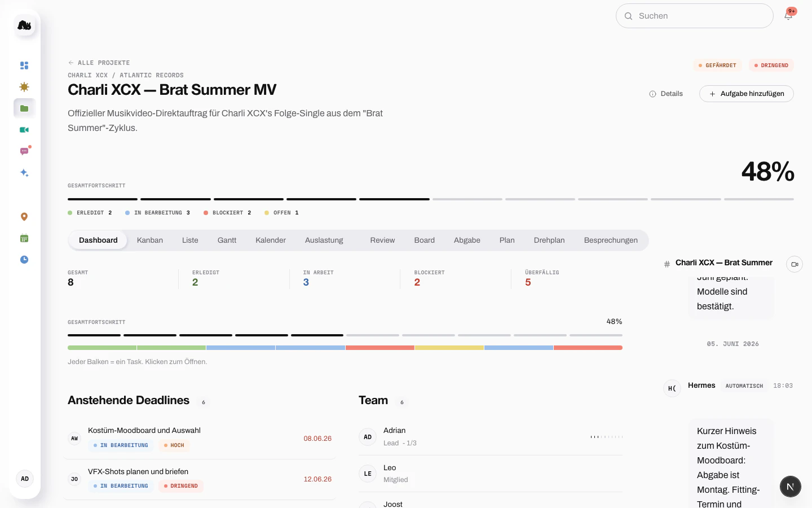Open the green calendar sidebar icon
812x508 pixels.
[x=24, y=238]
